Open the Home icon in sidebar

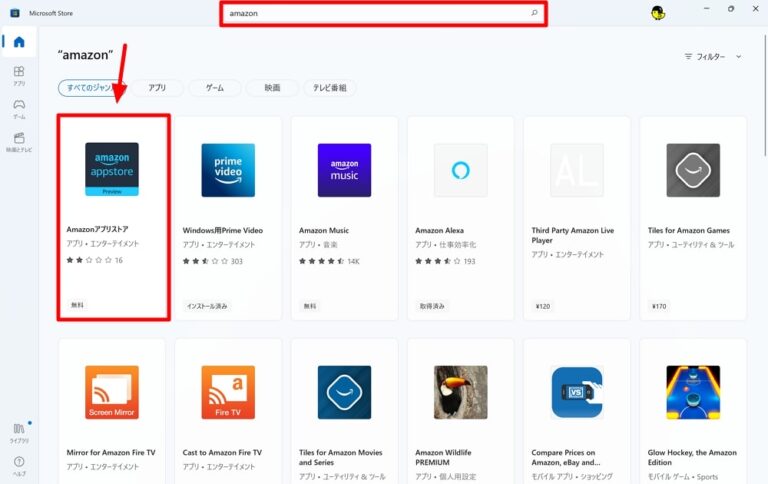[18, 42]
